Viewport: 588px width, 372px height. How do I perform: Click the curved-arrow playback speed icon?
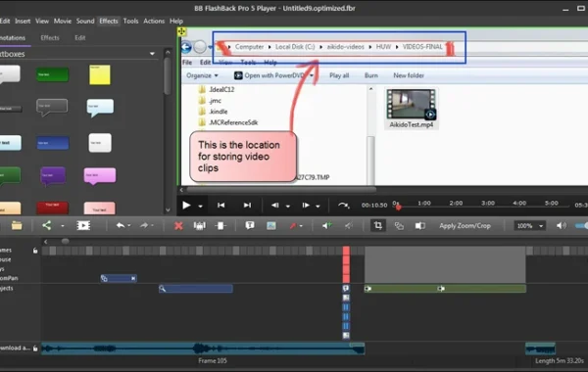coord(343,206)
